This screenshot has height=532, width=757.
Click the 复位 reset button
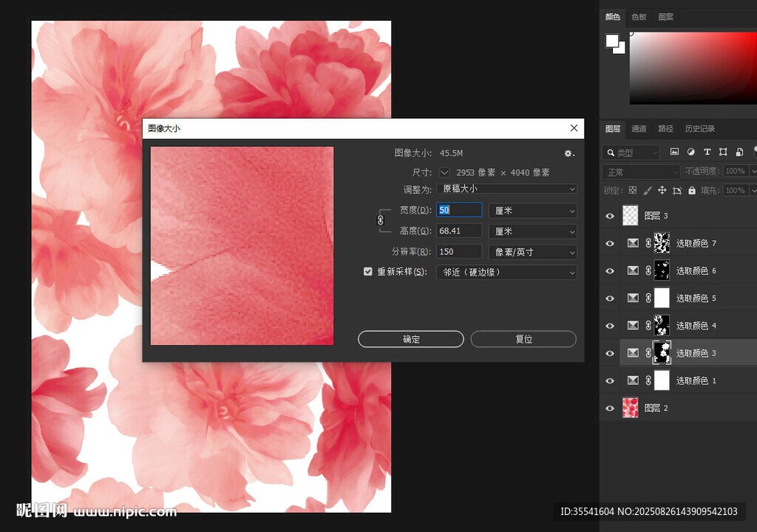pos(523,339)
